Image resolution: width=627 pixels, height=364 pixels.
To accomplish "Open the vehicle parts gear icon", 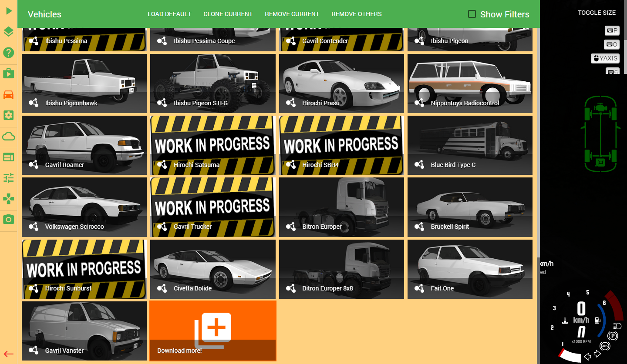I will [9, 115].
